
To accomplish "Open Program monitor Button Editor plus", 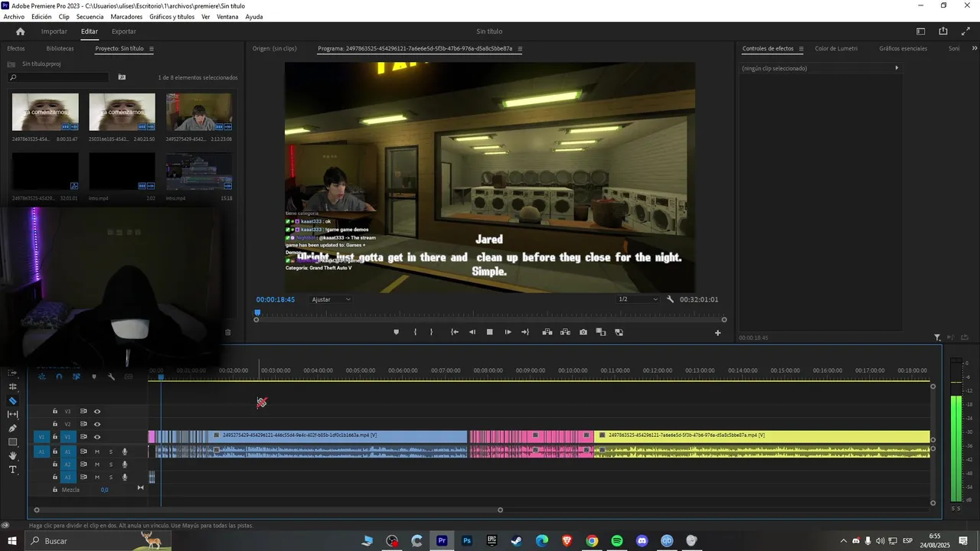I will pos(717,333).
